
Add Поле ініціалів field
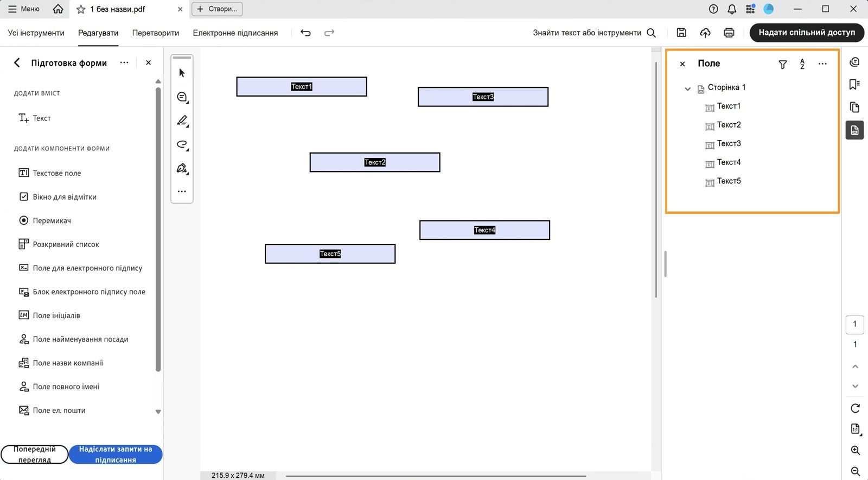click(49, 315)
